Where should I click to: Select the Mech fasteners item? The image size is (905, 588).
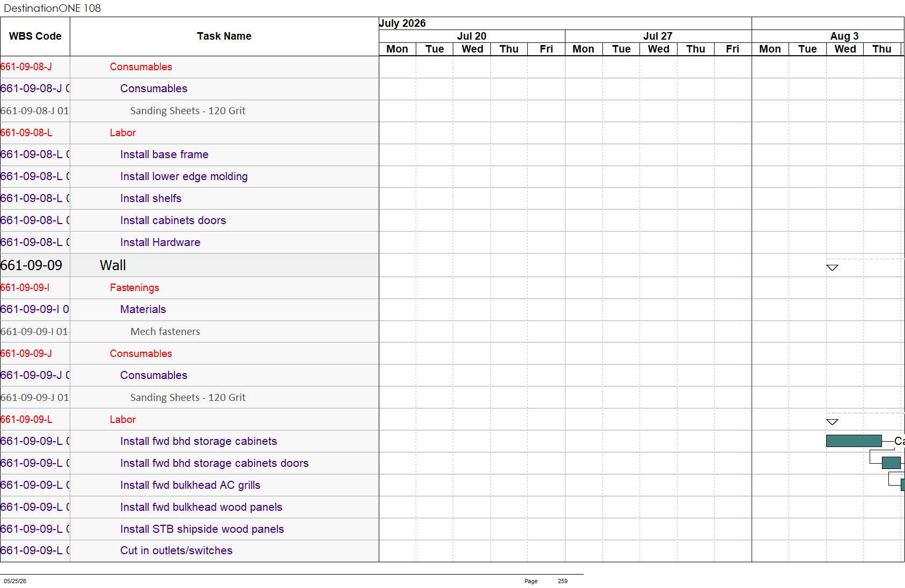point(165,332)
